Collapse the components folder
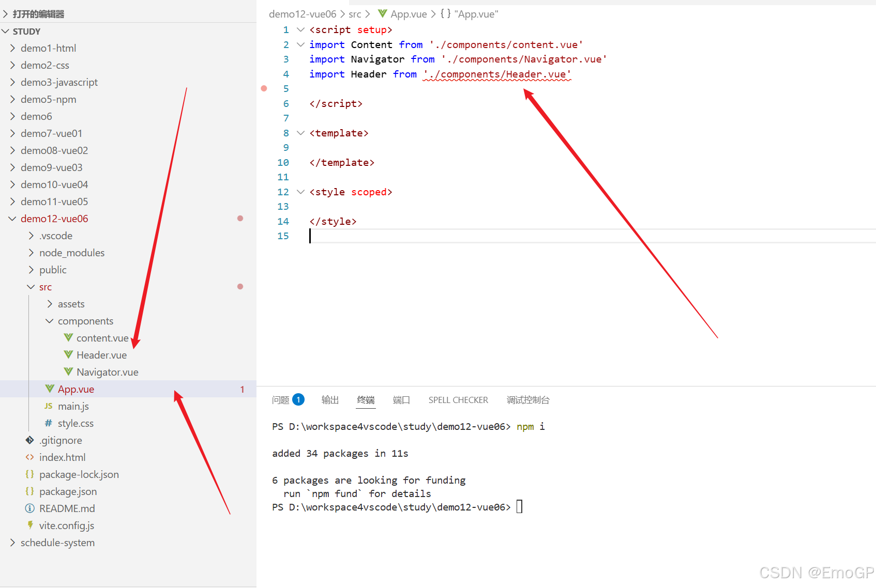The height and width of the screenshot is (588, 876). (x=50, y=321)
